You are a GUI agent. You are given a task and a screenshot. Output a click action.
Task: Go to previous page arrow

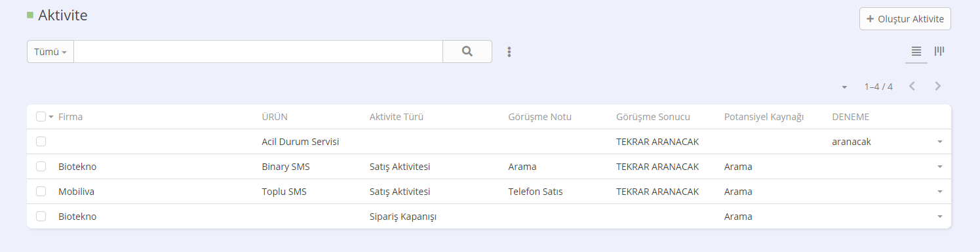click(x=911, y=86)
